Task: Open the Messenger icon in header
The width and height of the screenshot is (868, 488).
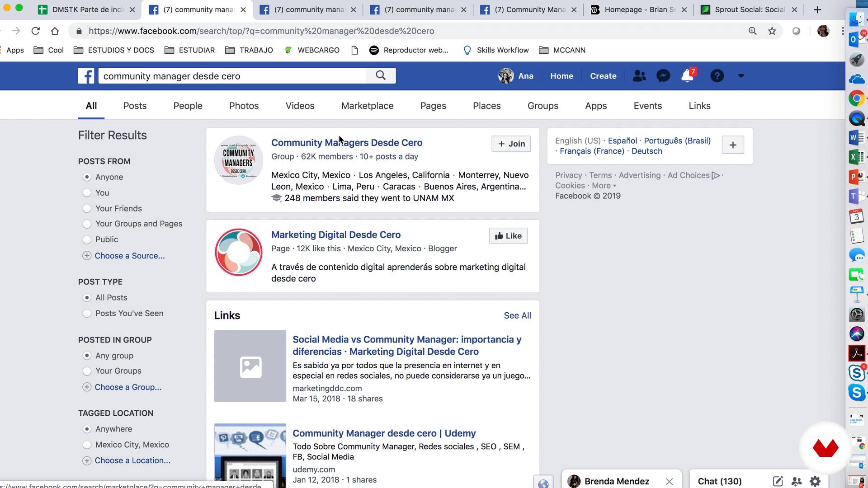Action: coord(663,76)
